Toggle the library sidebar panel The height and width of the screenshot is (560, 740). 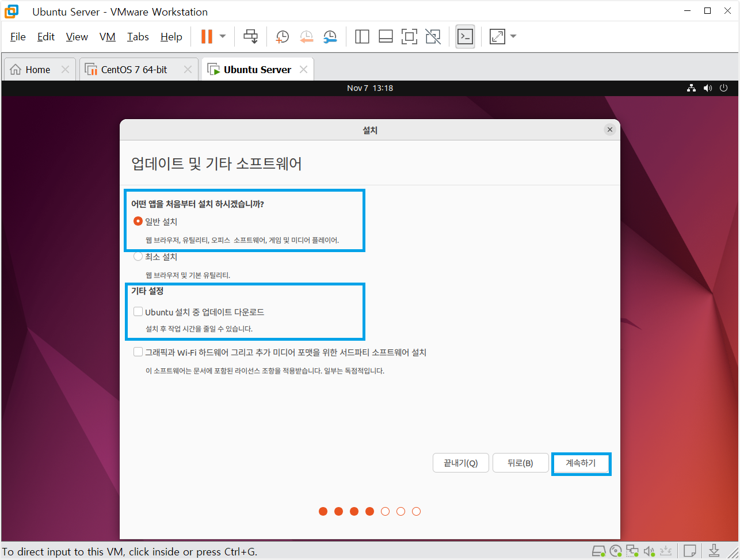pyautogui.click(x=362, y=37)
